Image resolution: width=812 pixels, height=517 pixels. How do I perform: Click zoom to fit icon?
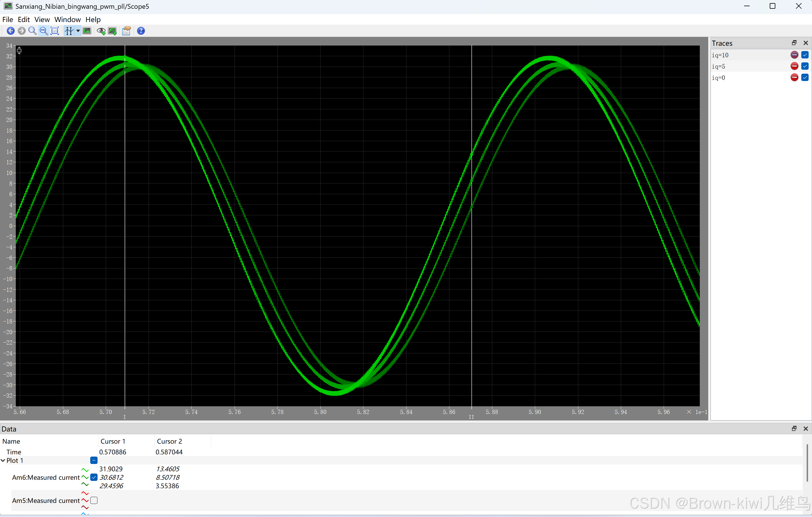55,31
